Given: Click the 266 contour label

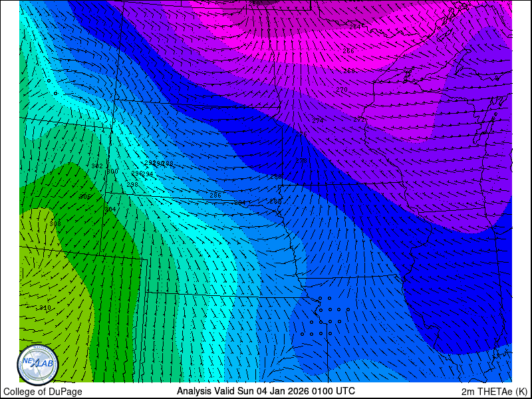Looking at the screenshot, I should coord(348,51).
